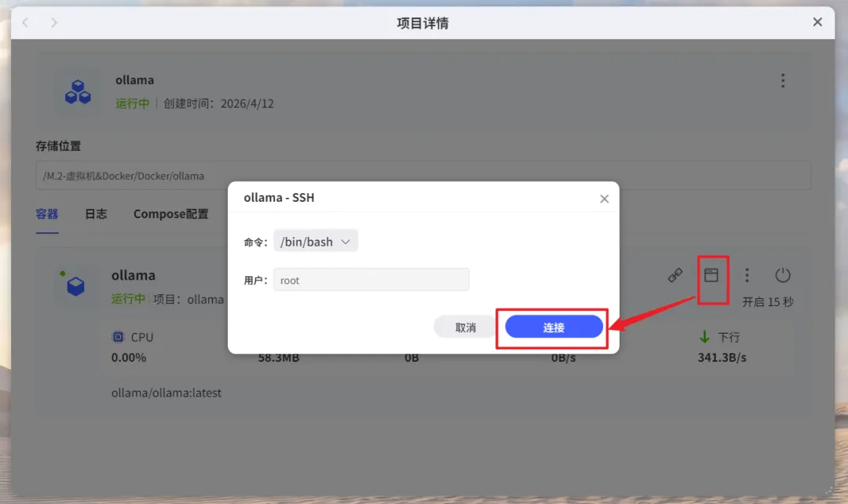Screen dimensions: 848x504
Task: Click the blue 连接 connect button
Action: point(554,327)
